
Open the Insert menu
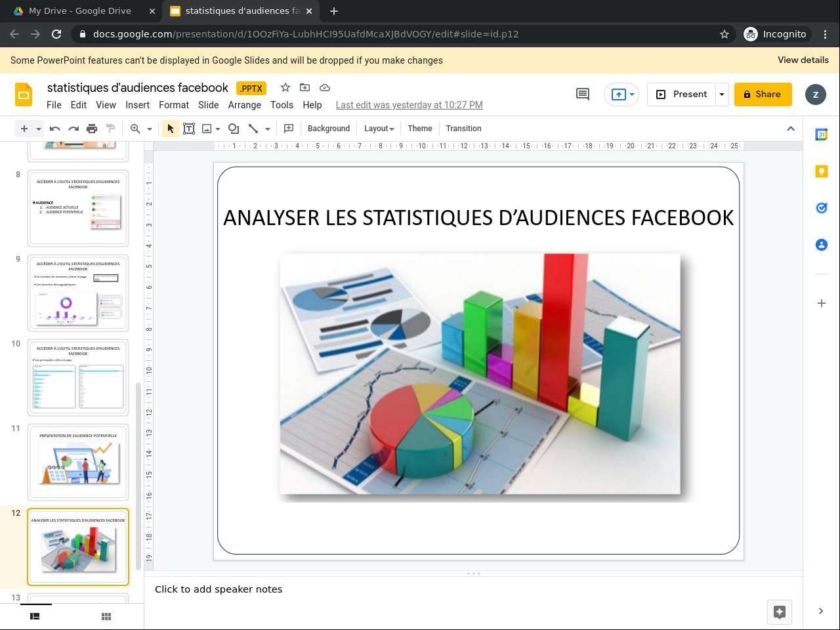pos(137,105)
